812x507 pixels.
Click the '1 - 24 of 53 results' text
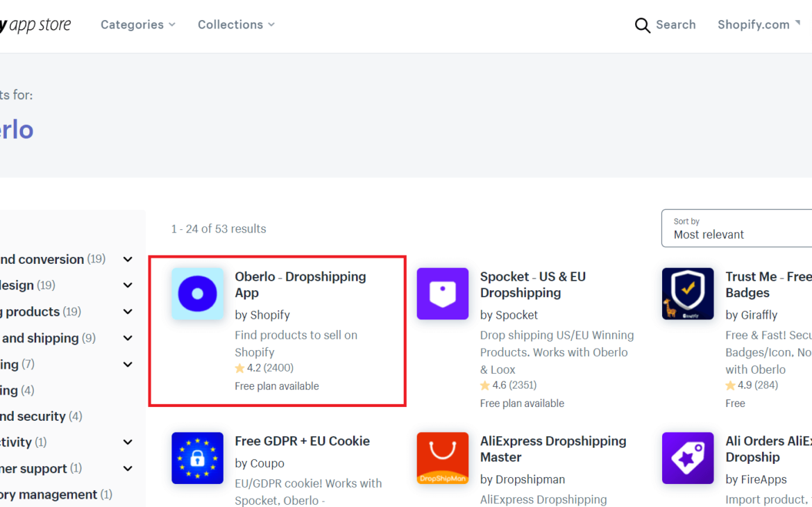tap(219, 228)
